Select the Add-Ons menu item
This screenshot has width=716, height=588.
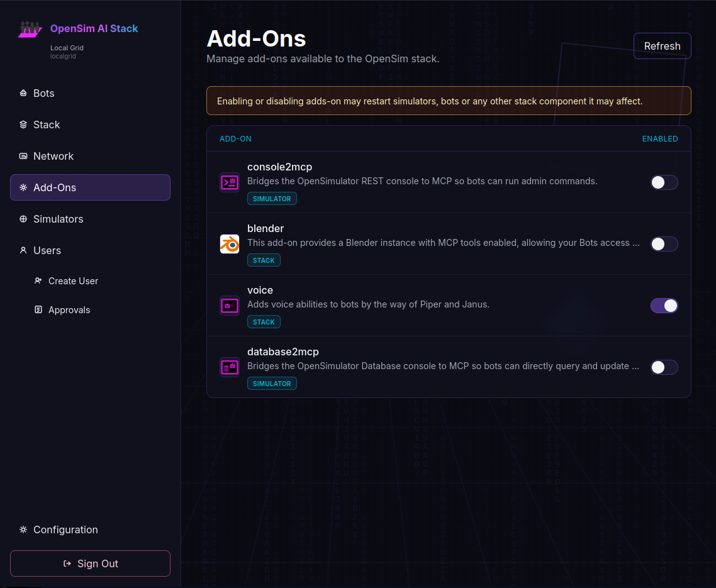coord(90,187)
